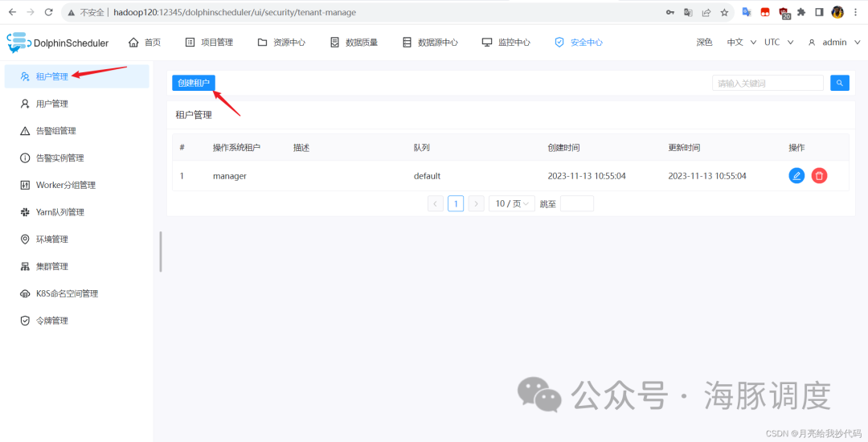Open the browser extensions puzzle icon
This screenshot has height=442, width=868.
pyautogui.click(x=801, y=12)
